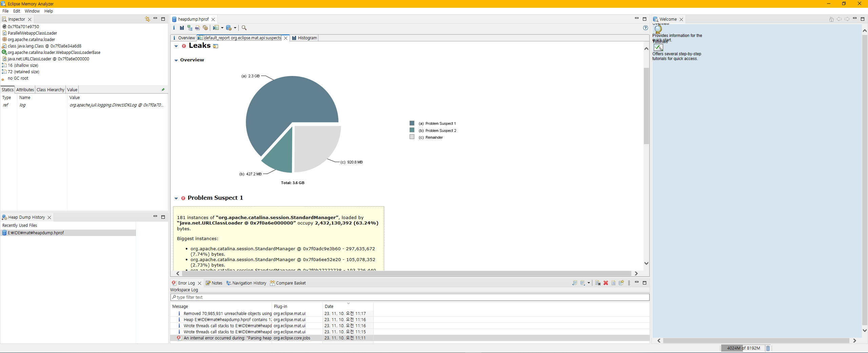Screen dimensions: 868x353
Task: Open the Window menu
Action: tap(32, 11)
